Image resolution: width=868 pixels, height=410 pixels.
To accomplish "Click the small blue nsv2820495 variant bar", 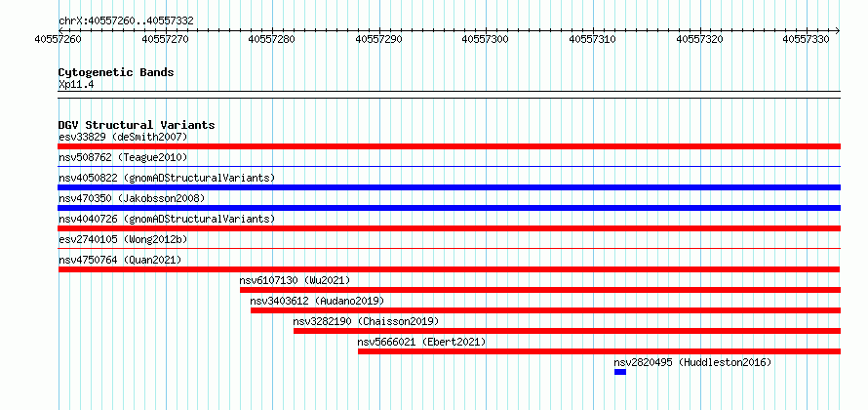I will tap(620, 372).
